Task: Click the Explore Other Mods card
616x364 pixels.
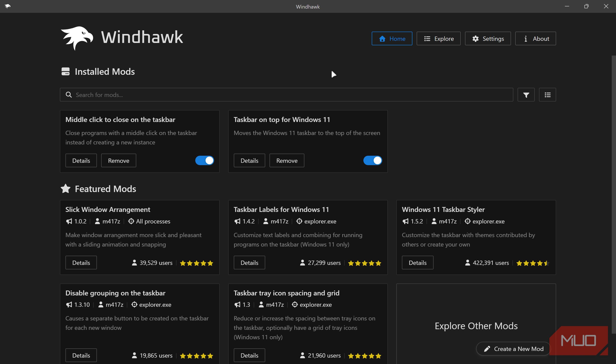Action: (x=476, y=324)
